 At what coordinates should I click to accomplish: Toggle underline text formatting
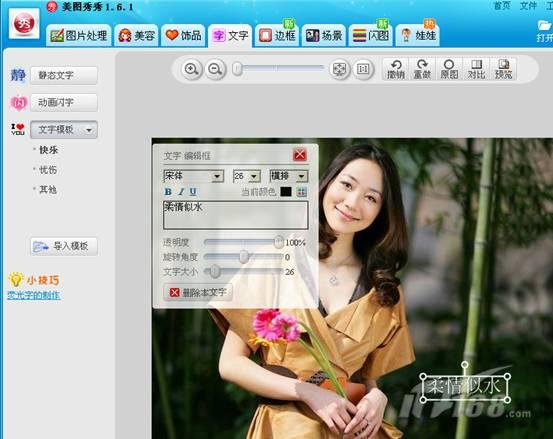point(193,191)
